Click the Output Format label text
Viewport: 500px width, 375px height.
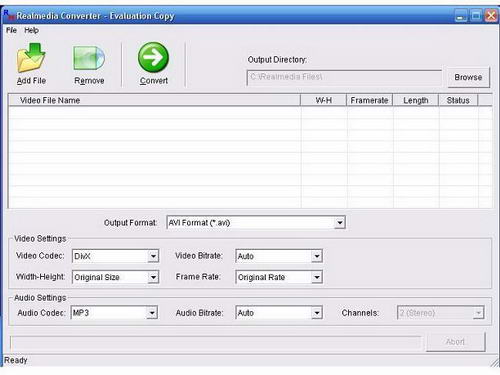coord(130,223)
